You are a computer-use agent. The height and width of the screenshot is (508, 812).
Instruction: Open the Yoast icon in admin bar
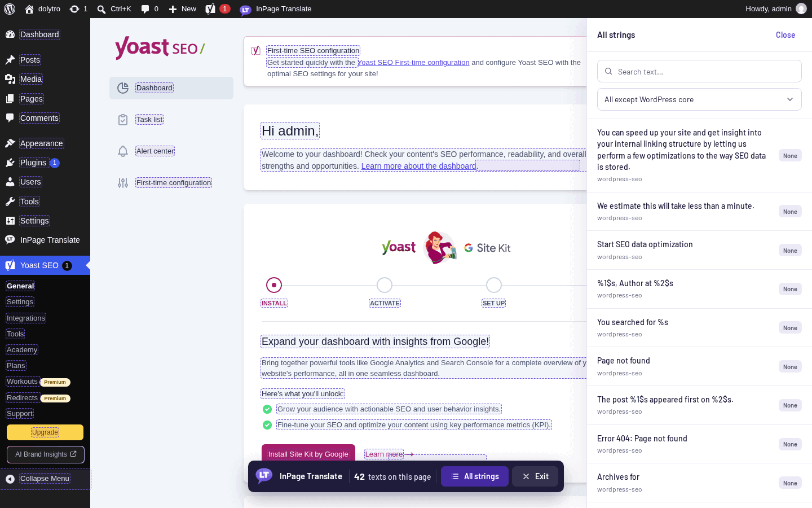tap(210, 9)
